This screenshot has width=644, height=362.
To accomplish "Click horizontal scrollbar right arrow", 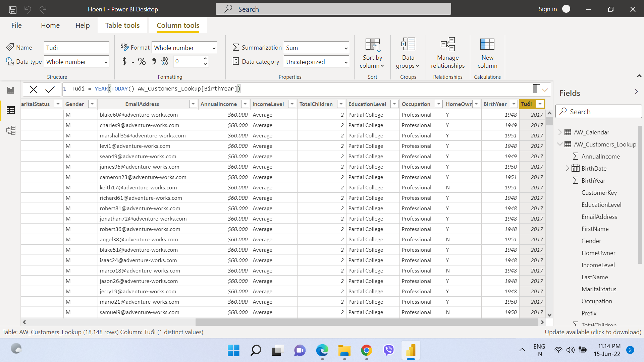I will point(542,322).
